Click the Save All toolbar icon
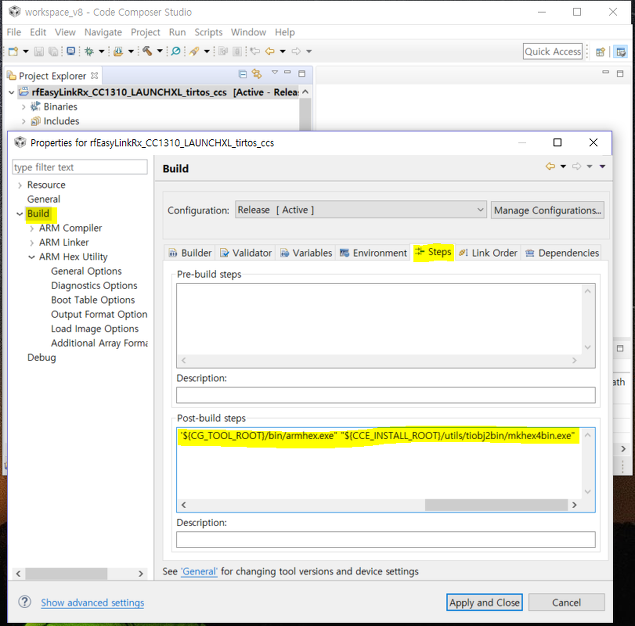 coord(53,51)
